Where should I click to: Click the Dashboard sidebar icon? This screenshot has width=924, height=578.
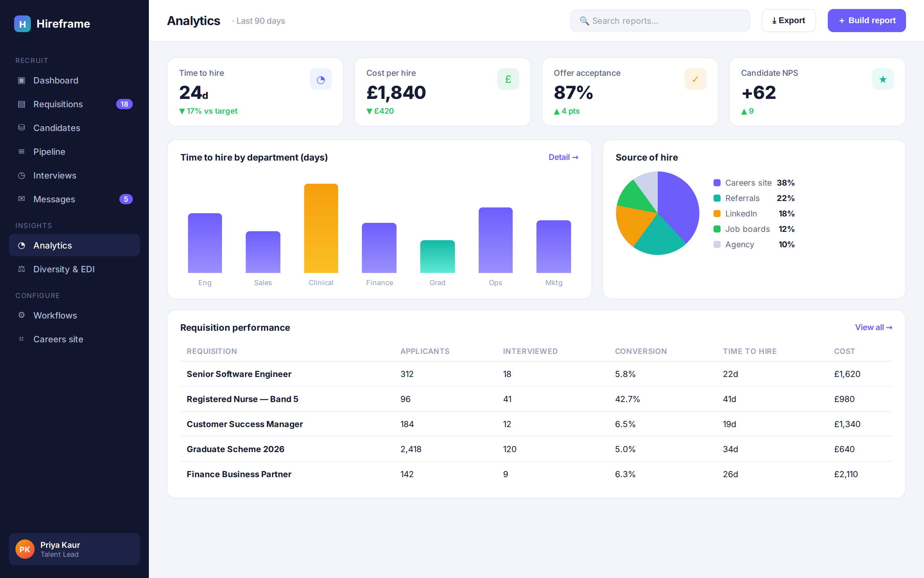click(22, 80)
